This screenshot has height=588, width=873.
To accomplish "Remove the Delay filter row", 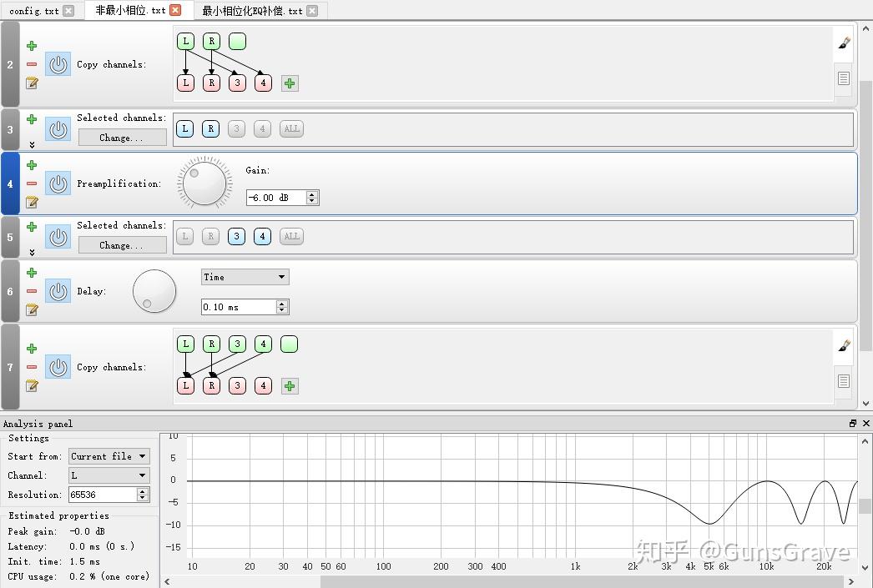I will tap(32, 291).
